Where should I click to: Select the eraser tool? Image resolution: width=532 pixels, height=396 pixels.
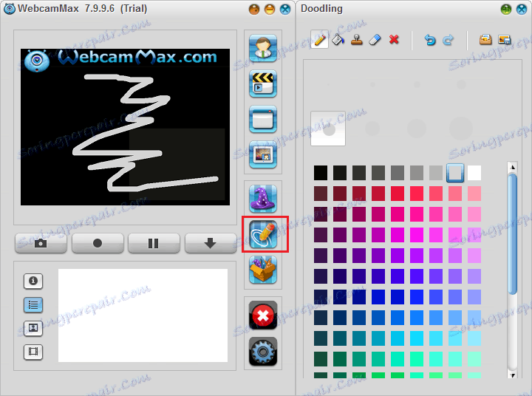coord(375,40)
